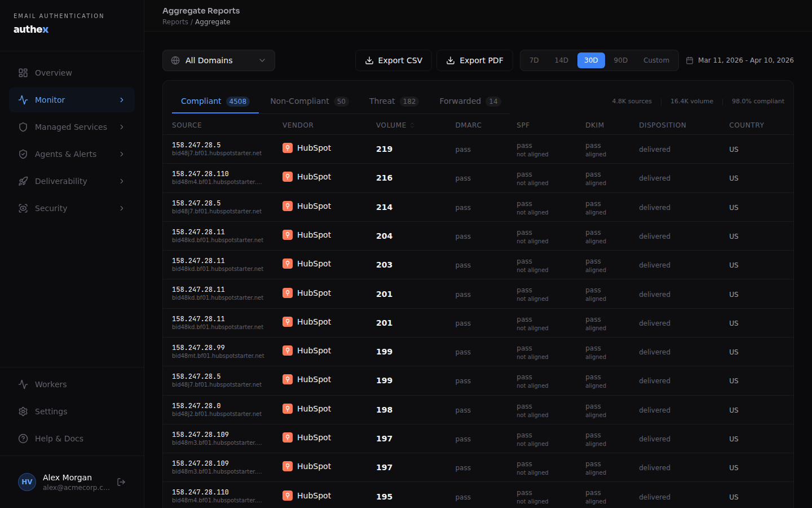Click the 16.4K volume stat
The image size is (812, 508).
692,102
